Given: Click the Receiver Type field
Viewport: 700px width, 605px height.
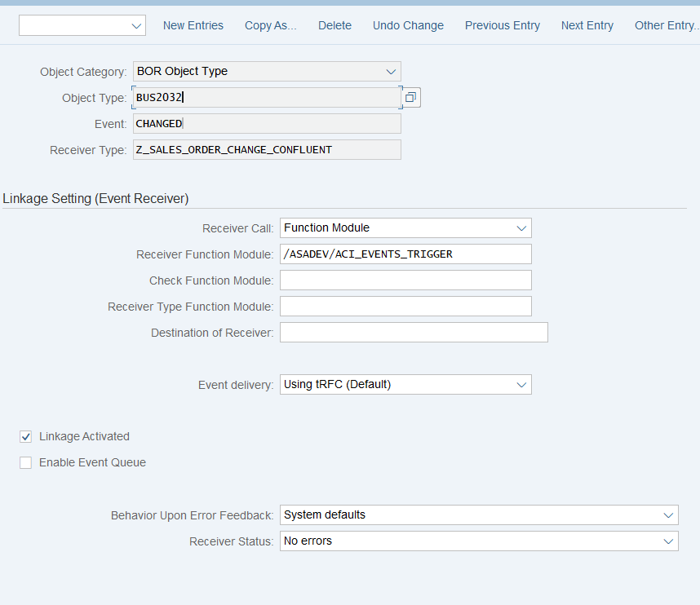Looking at the screenshot, I should (267, 149).
